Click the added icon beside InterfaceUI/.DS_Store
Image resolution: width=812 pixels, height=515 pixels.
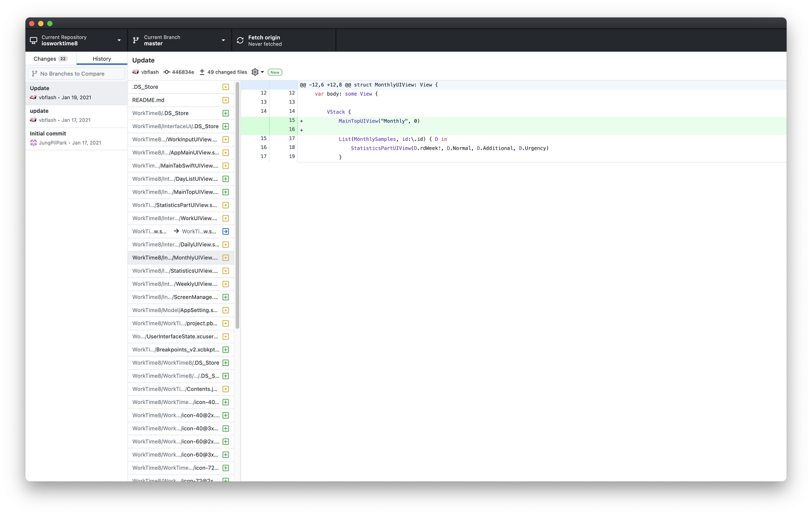tap(226, 126)
